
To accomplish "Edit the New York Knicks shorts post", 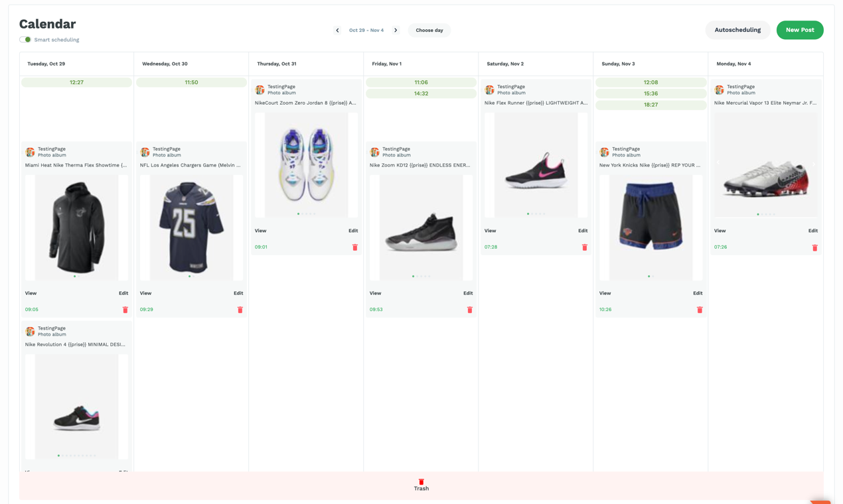I will click(698, 293).
